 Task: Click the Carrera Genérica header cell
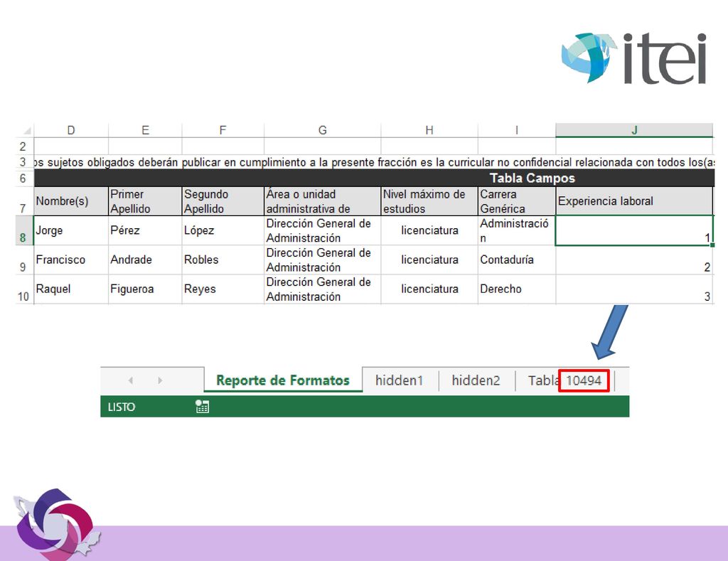click(517, 201)
